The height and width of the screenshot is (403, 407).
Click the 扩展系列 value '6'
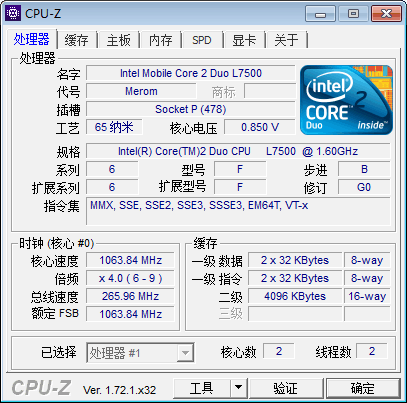[x=112, y=187]
